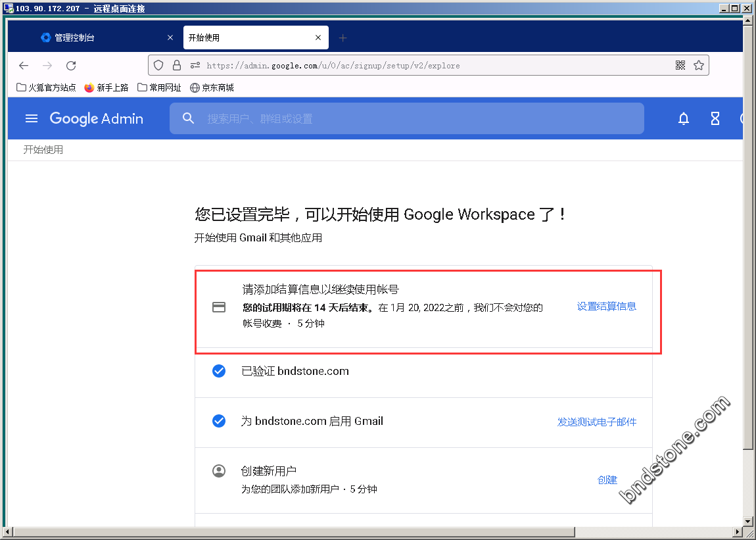
Task: Minimize the remote desktop window
Action: (x=724, y=8)
